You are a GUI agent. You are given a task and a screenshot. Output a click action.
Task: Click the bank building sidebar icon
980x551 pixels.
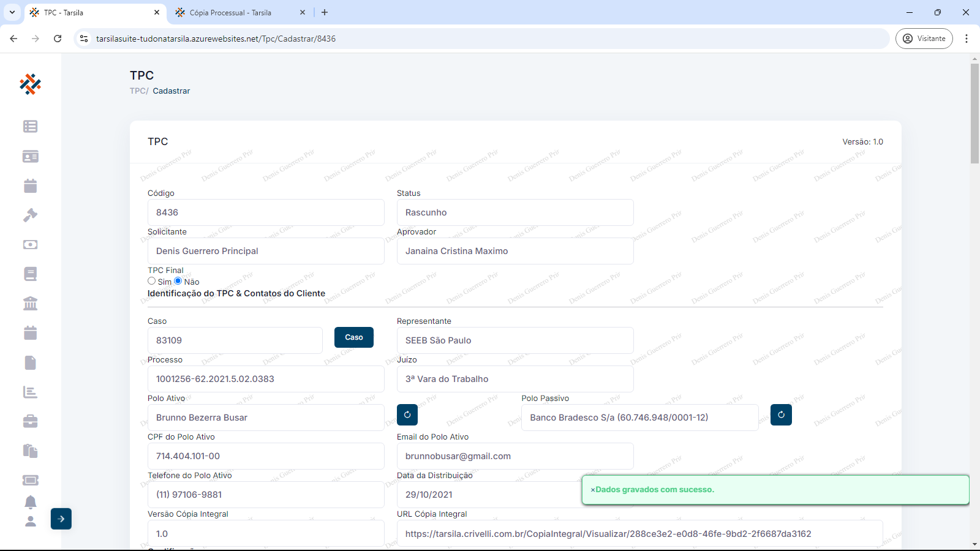pyautogui.click(x=30, y=303)
